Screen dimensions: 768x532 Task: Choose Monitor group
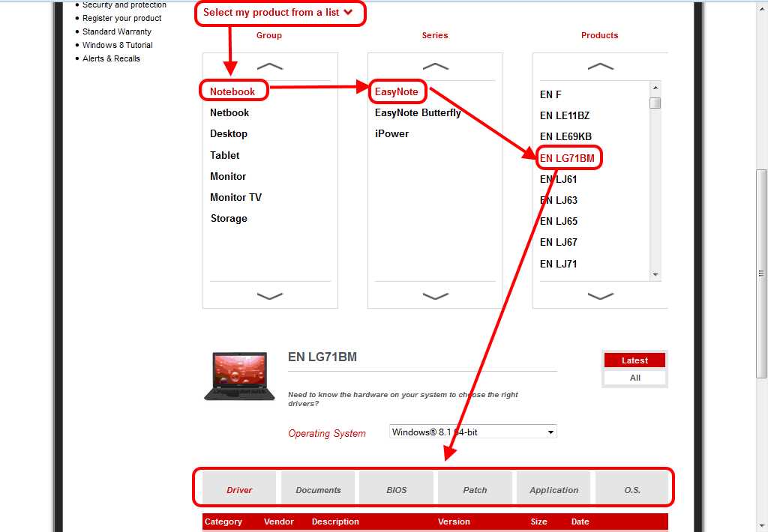pos(228,176)
